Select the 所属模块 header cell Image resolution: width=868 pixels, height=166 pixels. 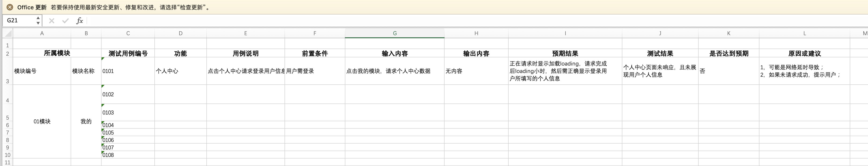(57, 53)
